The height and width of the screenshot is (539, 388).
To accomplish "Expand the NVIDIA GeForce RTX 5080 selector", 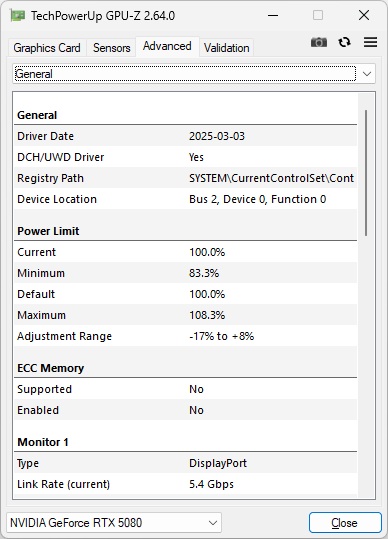I will pyautogui.click(x=114, y=523).
